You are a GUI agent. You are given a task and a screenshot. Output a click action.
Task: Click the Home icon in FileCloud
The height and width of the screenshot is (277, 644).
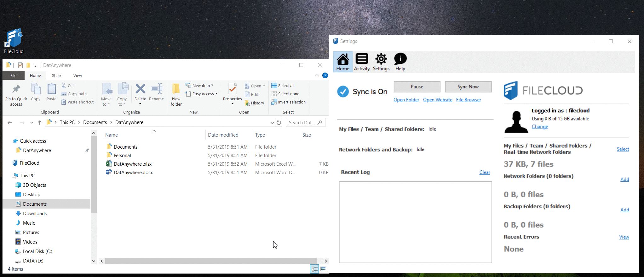tap(343, 62)
